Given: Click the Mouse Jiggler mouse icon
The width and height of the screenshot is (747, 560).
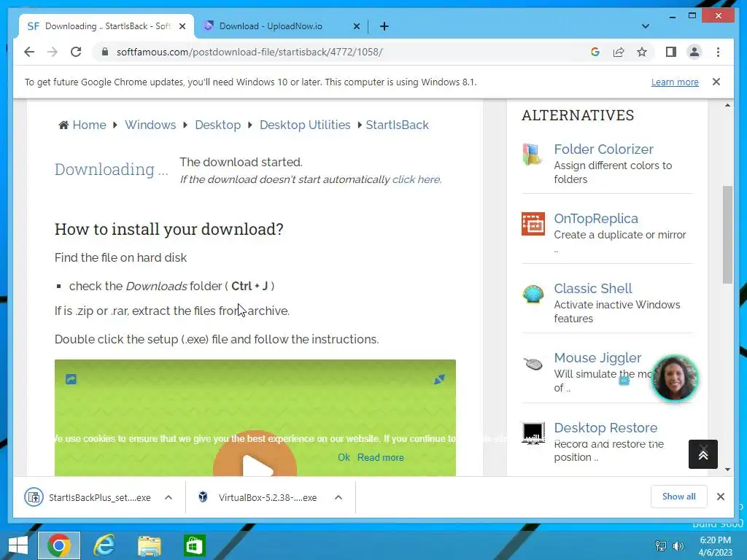Looking at the screenshot, I should click(533, 364).
